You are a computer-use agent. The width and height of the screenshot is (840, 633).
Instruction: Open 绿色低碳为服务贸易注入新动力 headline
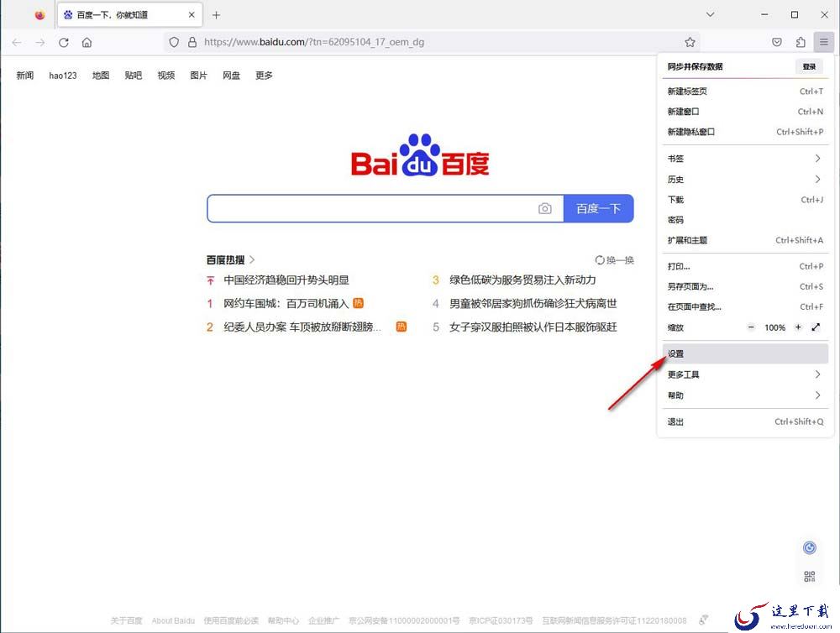coord(522,280)
